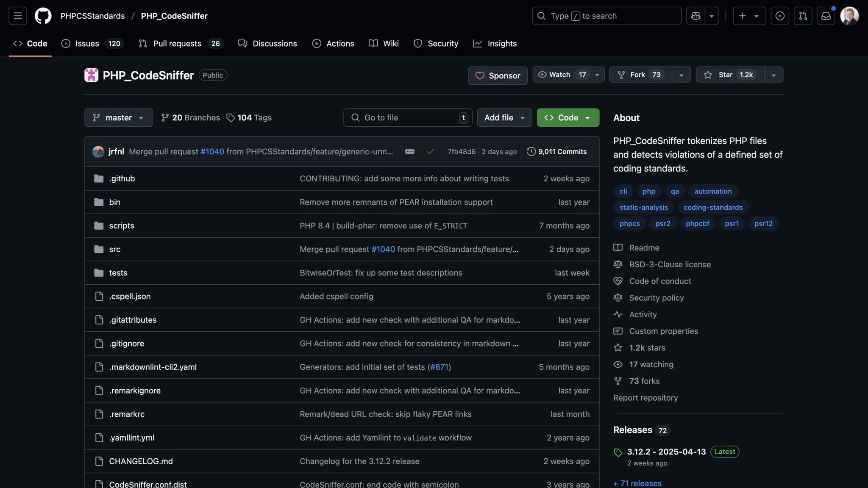868x488 pixels.
Task: Open Pull requests shortcut icon in header
Action: tap(803, 16)
